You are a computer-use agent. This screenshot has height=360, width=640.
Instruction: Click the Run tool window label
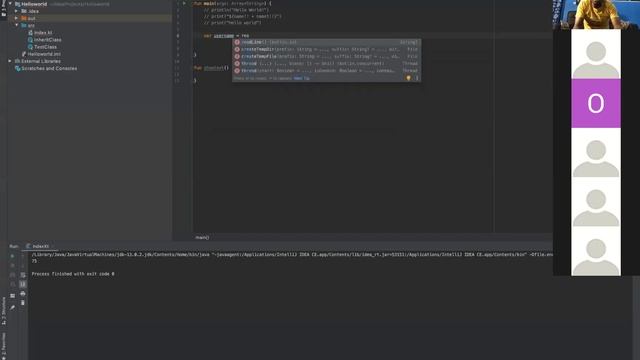point(14,246)
